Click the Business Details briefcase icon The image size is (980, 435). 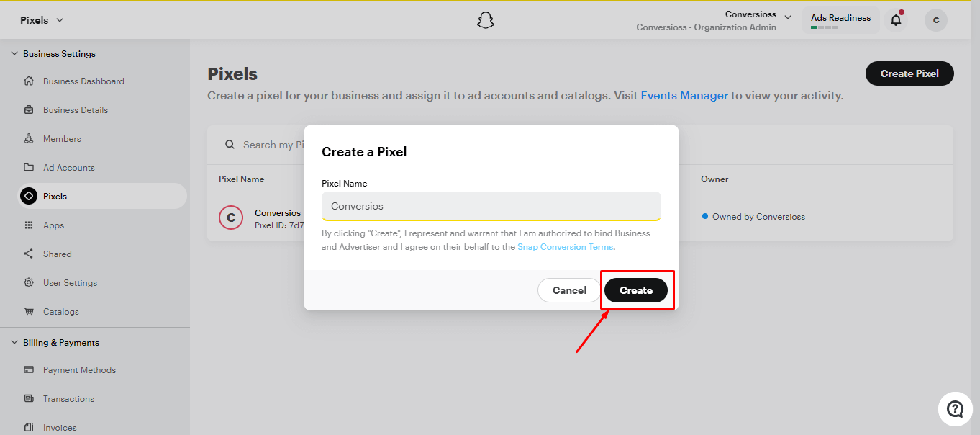29,109
